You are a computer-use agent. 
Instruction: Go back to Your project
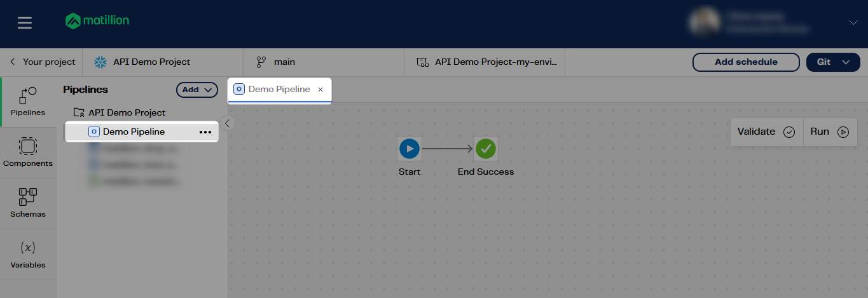click(42, 62)
